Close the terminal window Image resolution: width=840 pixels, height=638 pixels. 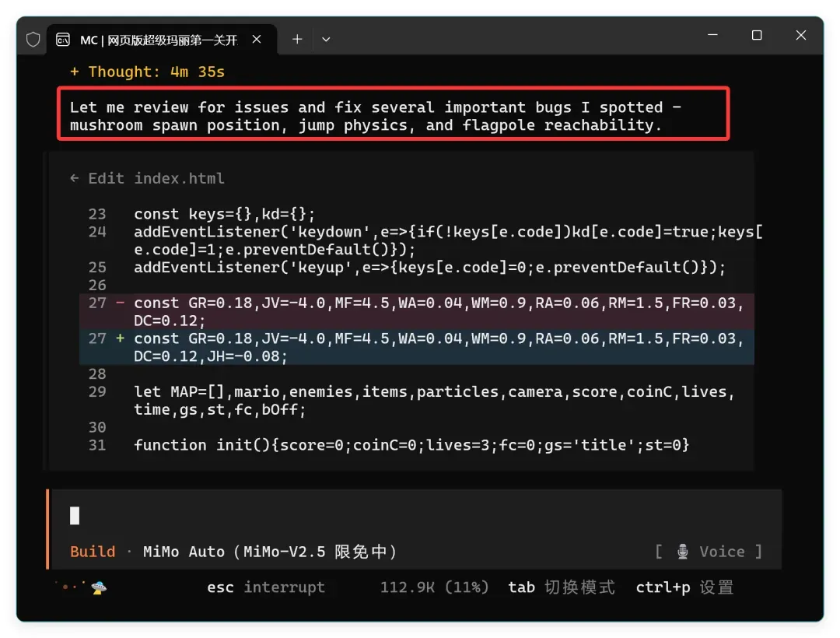801,35
